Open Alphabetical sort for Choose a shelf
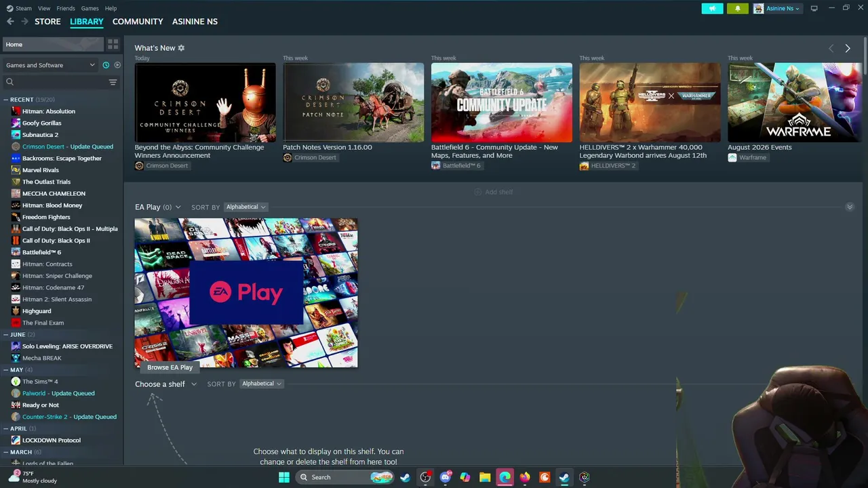 tap(261, 384)
